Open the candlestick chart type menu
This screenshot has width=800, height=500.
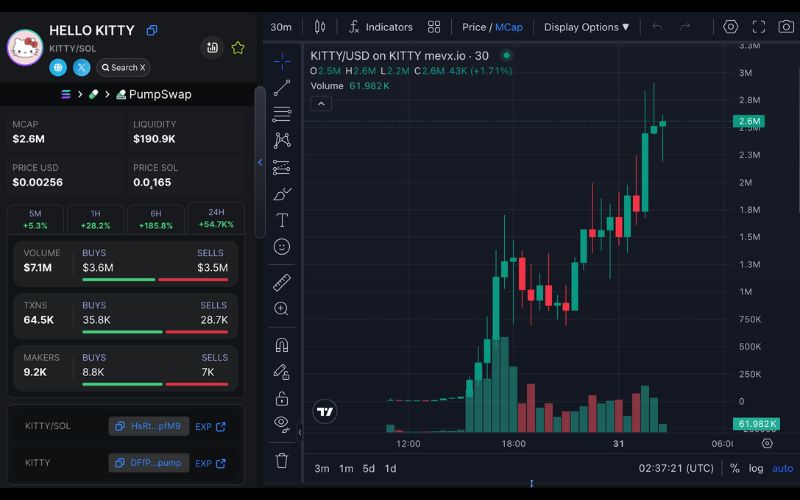click(x=320, y=27)
